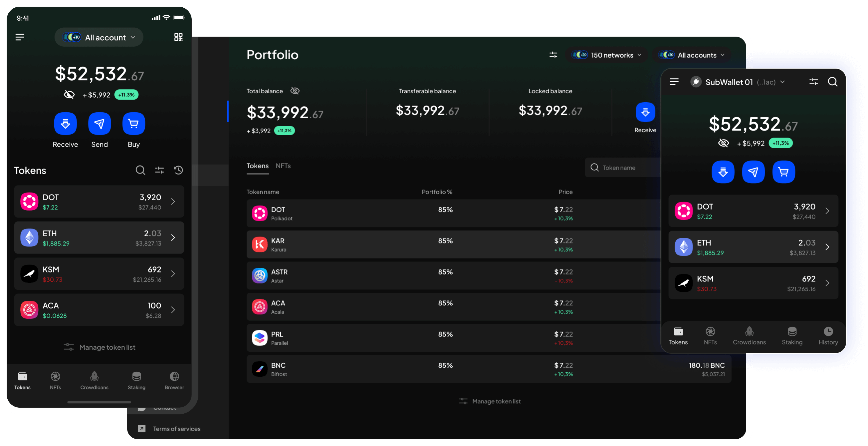
Task: Click Portfolio % column header
Action: coord(437,192)
